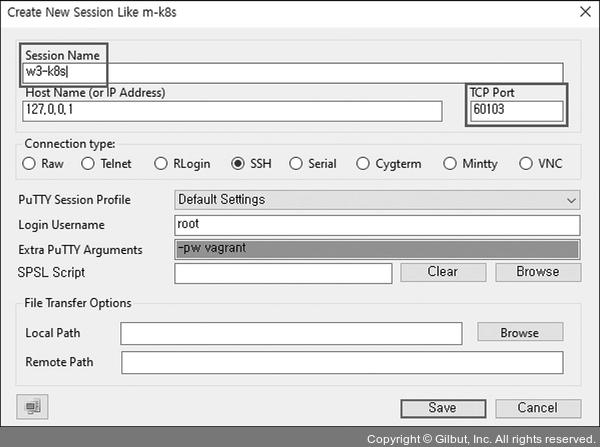This screenshot has width=600, height=447.
Task: Open the PuTTY Session Profile dropdown
Action: (377, 199)
